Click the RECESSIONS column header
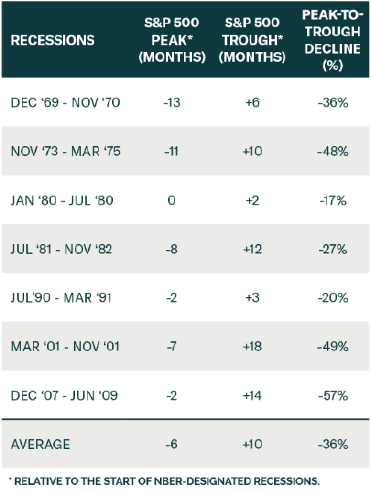371x493 pixels. point(53,40)
